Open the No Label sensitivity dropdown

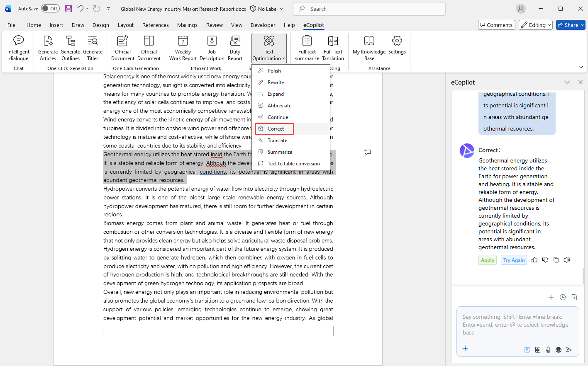tap(268, 9)
